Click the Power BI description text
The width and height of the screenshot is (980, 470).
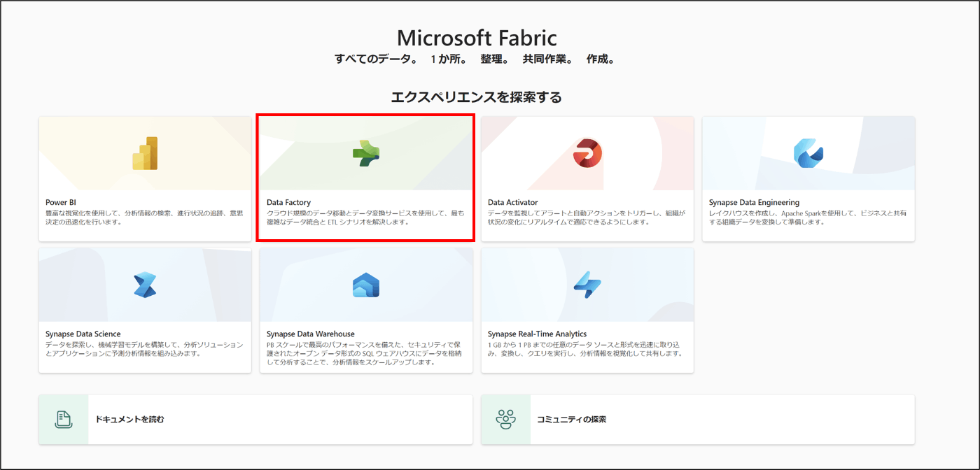pyautogui.click(x=144, y=218)
